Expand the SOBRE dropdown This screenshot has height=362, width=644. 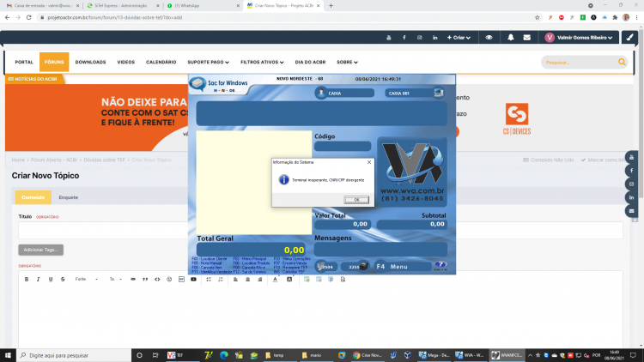point(347,62)
